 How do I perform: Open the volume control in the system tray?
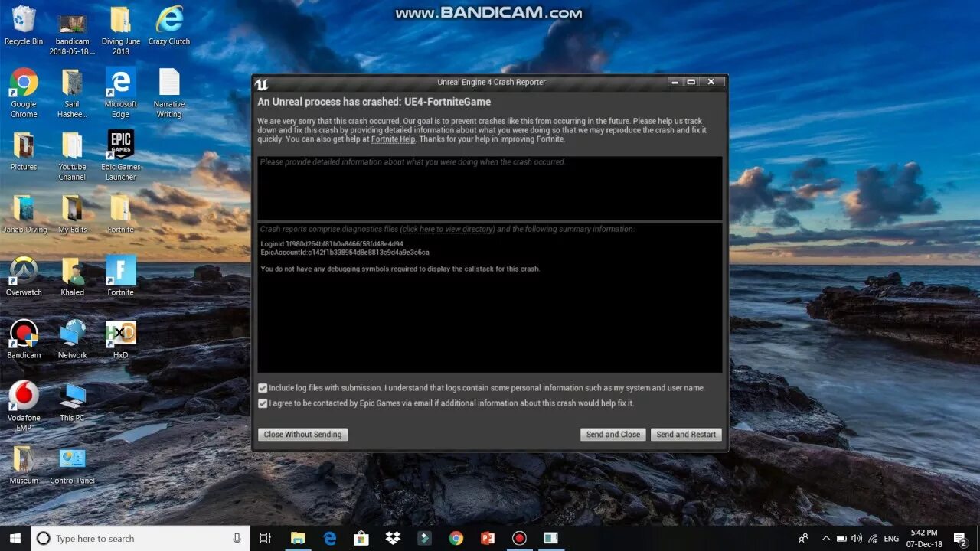pos(856,538)
